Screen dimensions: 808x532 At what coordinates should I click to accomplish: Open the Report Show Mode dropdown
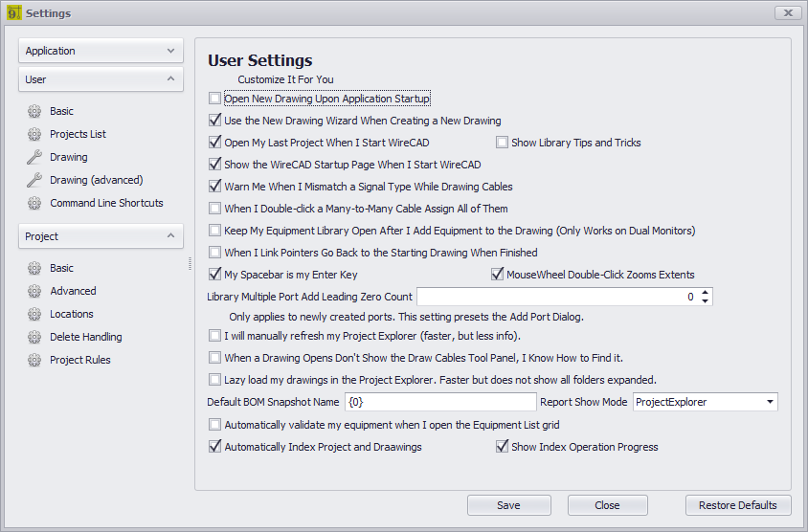pyautogui.click(x=770, y=402)
